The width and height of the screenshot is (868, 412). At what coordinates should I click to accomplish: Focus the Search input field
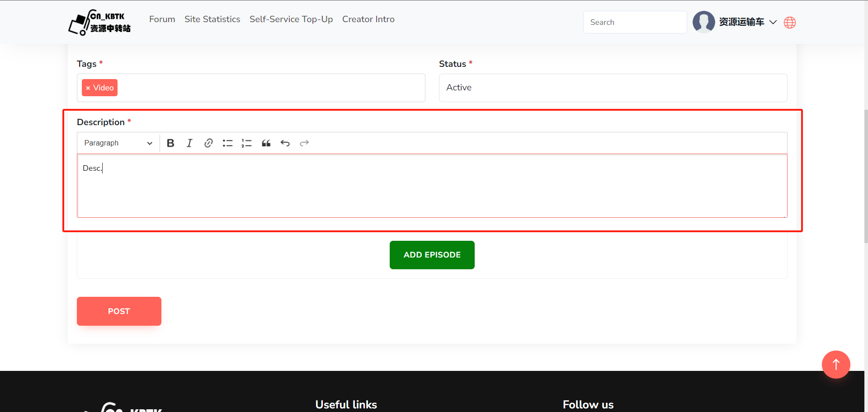pos(634,22)
